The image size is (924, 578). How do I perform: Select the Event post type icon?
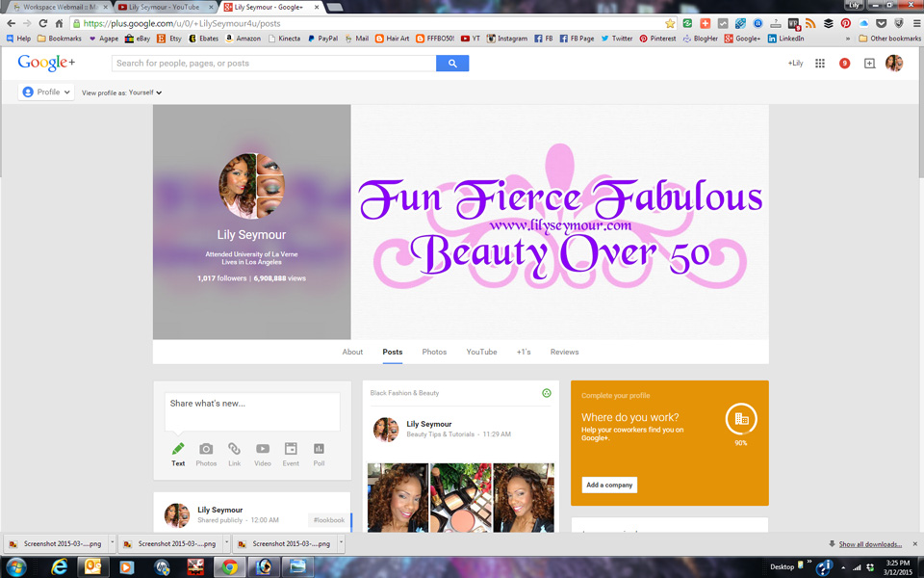click(x=291, y=454)
